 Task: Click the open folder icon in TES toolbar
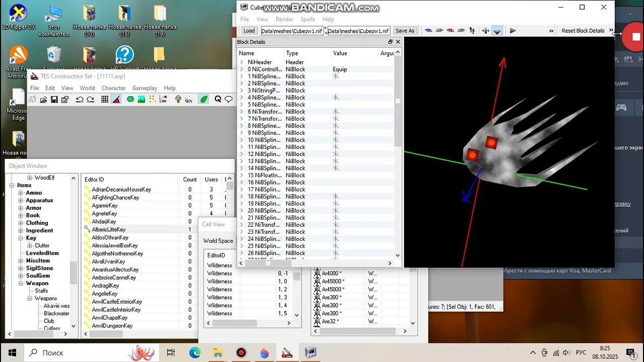click(x=43, y=100)
